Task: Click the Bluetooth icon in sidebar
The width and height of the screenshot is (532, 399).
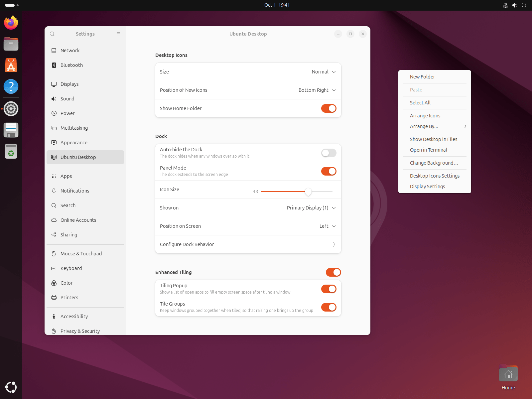Action: (x=54, y=65)
